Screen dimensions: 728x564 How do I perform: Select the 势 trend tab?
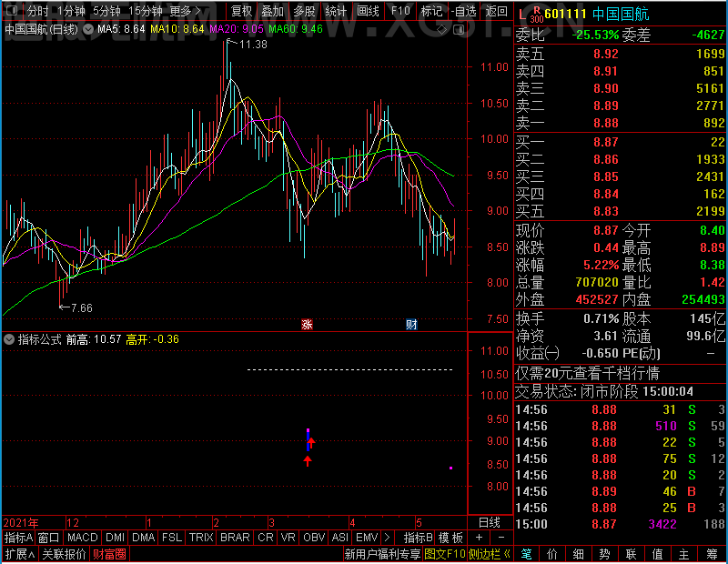coord(604,554)
